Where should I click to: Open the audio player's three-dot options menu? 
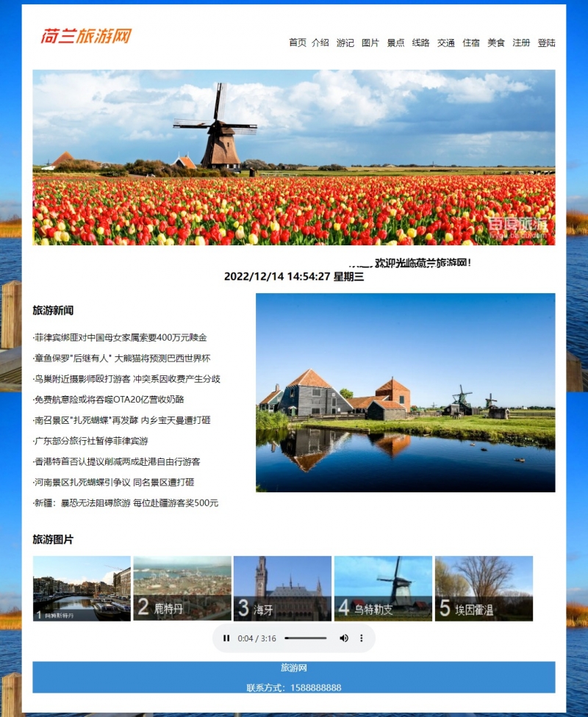(360, 638)
